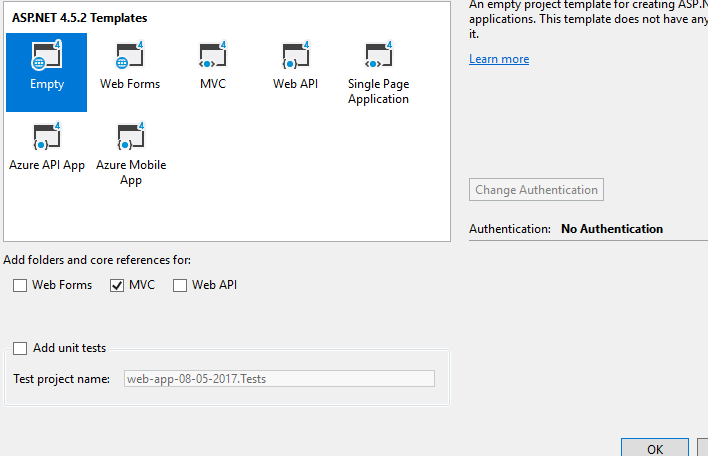Click the Test project name field

pyautogui.click(x=279, y=378)
